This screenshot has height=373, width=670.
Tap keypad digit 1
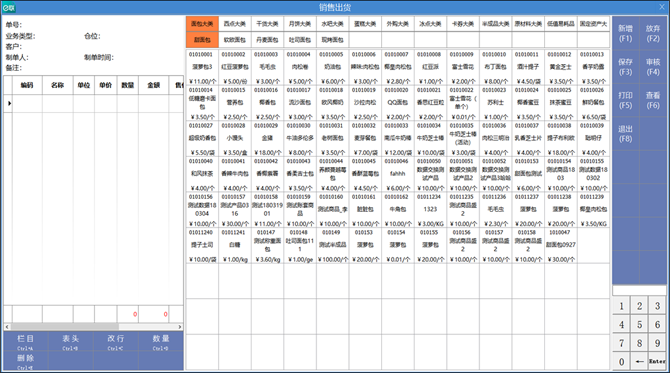[x=621, y=306]
